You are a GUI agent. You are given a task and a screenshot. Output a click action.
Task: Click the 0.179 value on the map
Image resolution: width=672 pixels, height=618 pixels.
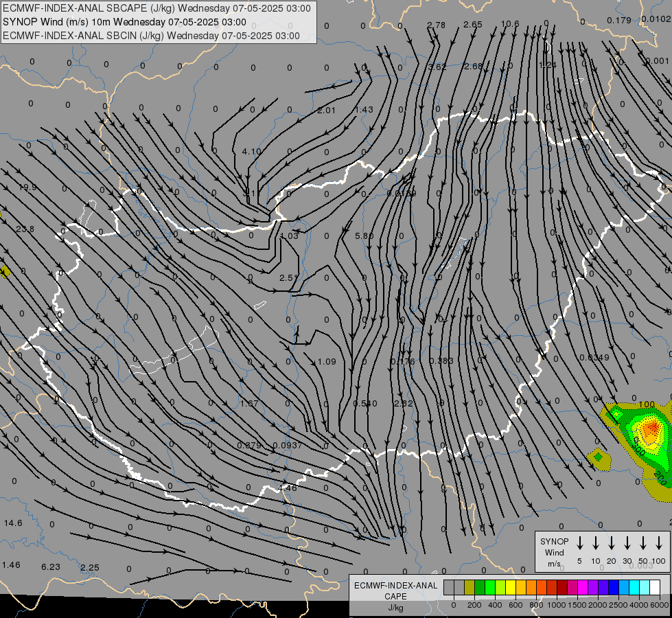coord(619,20)
